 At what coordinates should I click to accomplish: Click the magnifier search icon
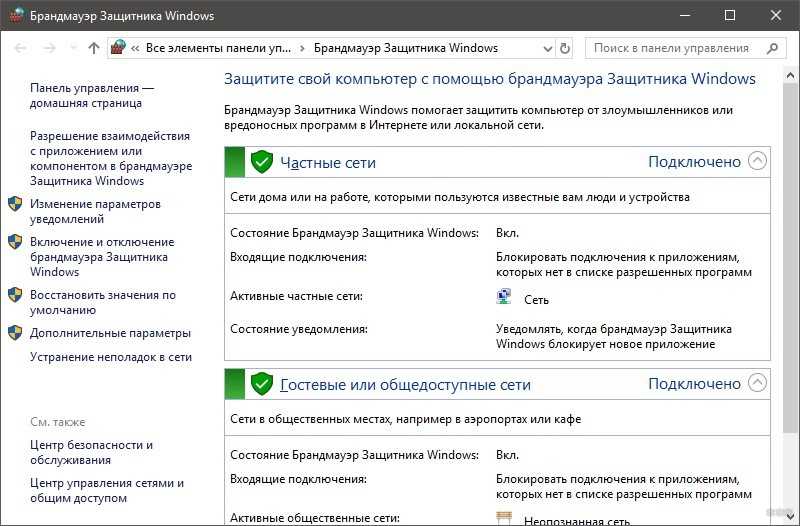(772, 48)
